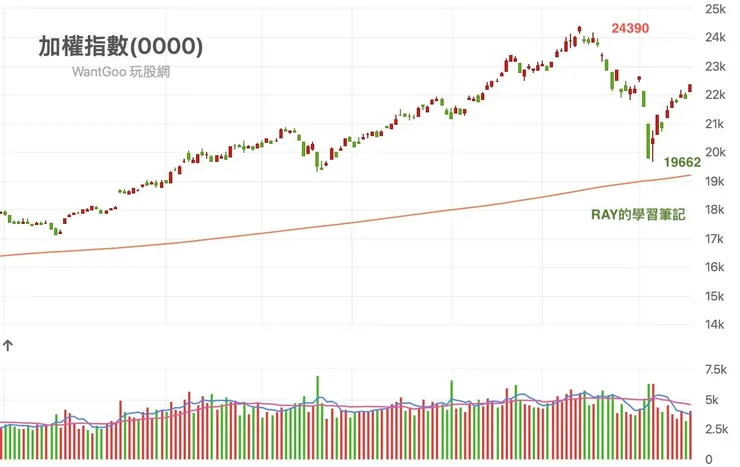
Task: Select the 22k price axis label
Action: click(x=715, y=95)
